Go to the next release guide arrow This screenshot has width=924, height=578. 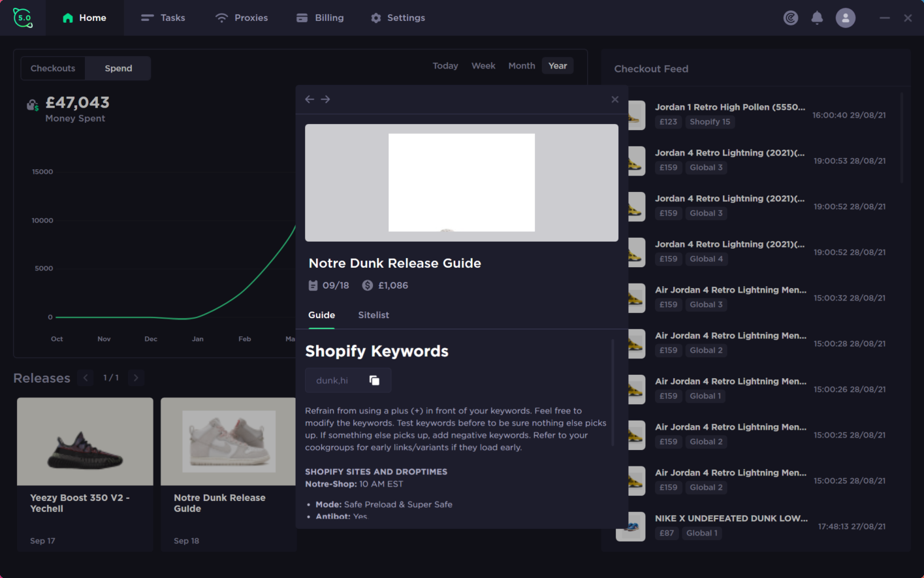(325, 99)
